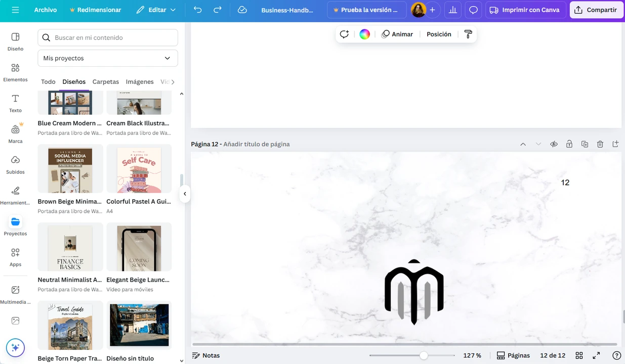Open the Notas panel
Screen dimensions: 625x364
pyautogui.click(x=206, y=355)
